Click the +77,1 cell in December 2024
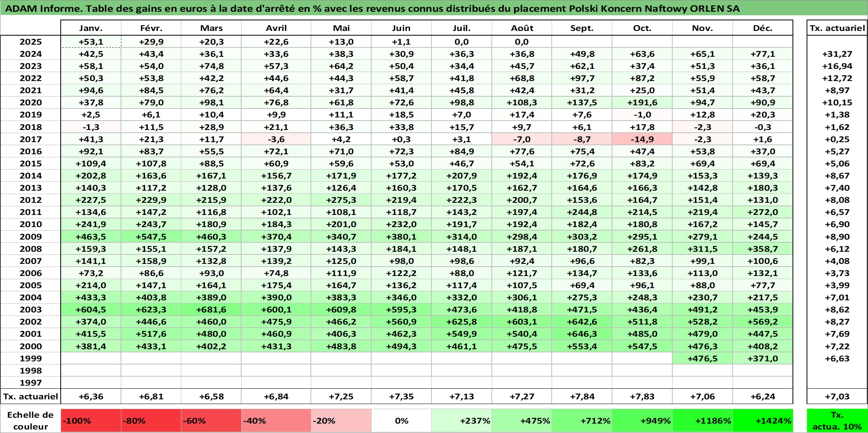Viewport: 868px width, 433px height. pos(763,54)
